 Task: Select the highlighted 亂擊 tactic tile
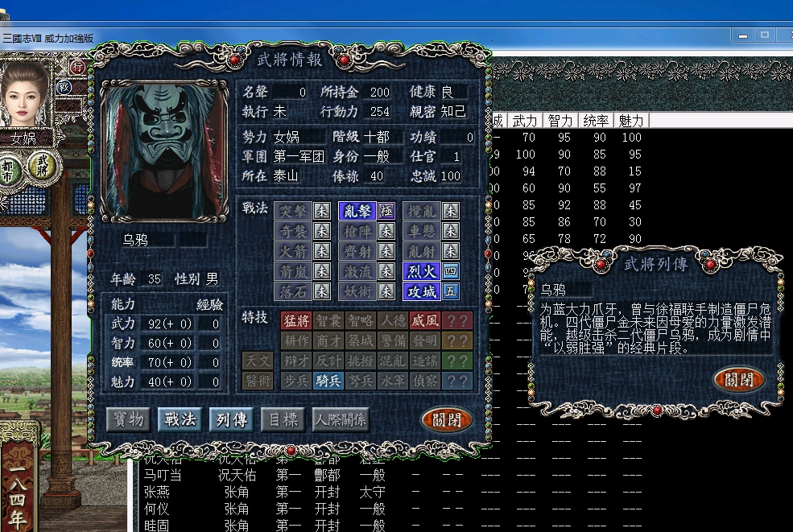click(357, 211)
